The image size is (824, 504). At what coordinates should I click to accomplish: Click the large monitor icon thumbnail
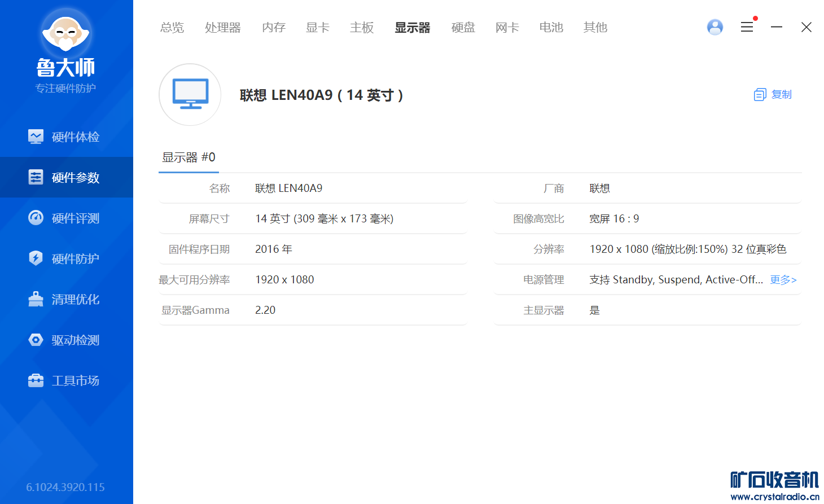point(190,95)
